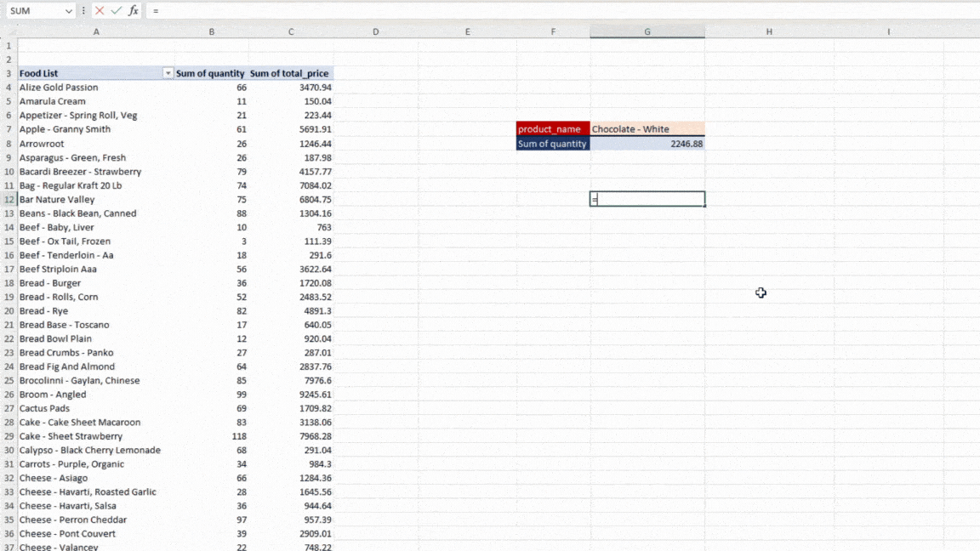The image size is (980, 551).
Task: Select row 12 header
Action: coord(8,199)
